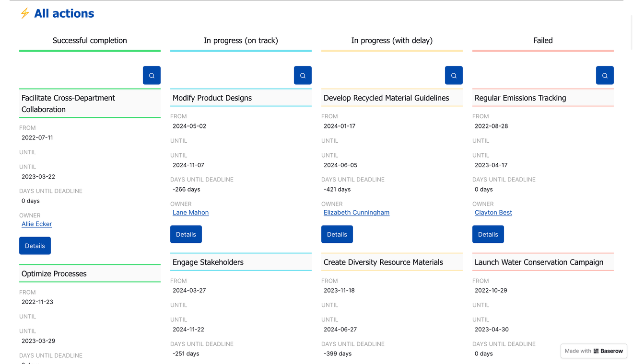Open Allie Ecker owner link
This screenshot has width=633, height=364.
36,224
